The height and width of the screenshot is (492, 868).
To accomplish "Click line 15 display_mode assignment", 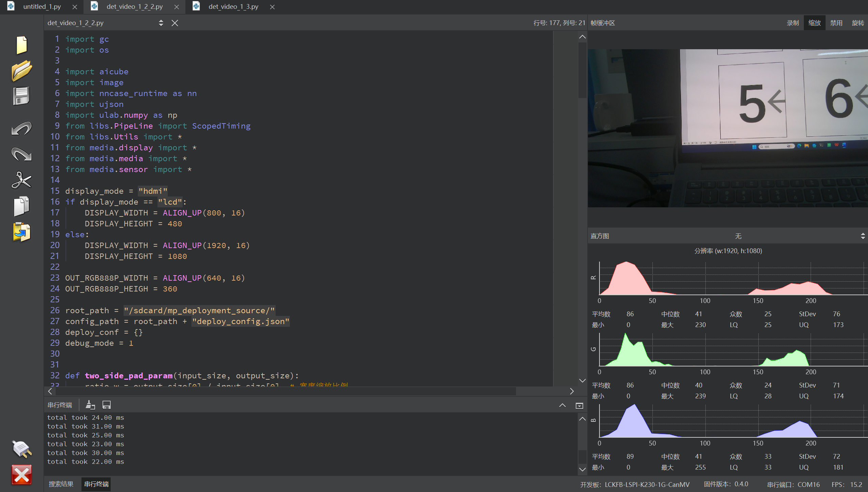I will point(116,191).
